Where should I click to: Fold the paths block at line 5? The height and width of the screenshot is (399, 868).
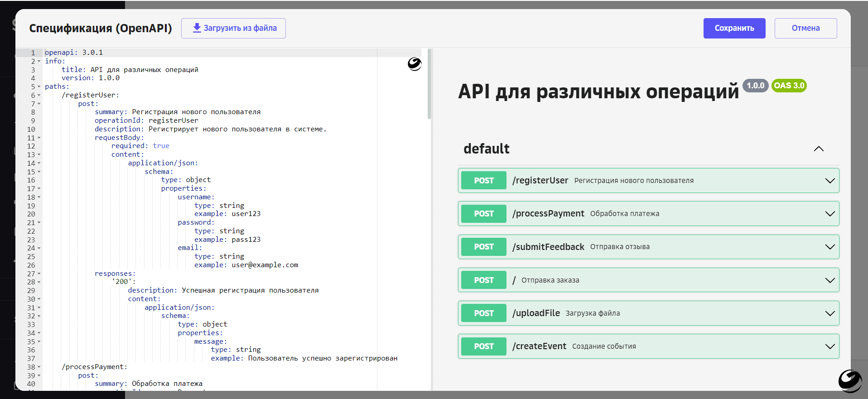(x=39, y=87)
